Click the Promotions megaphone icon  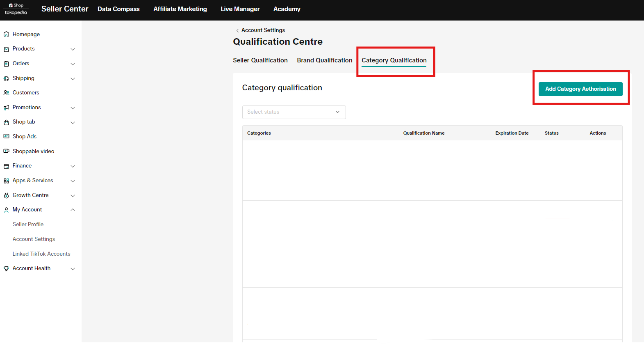click(6, 108)
